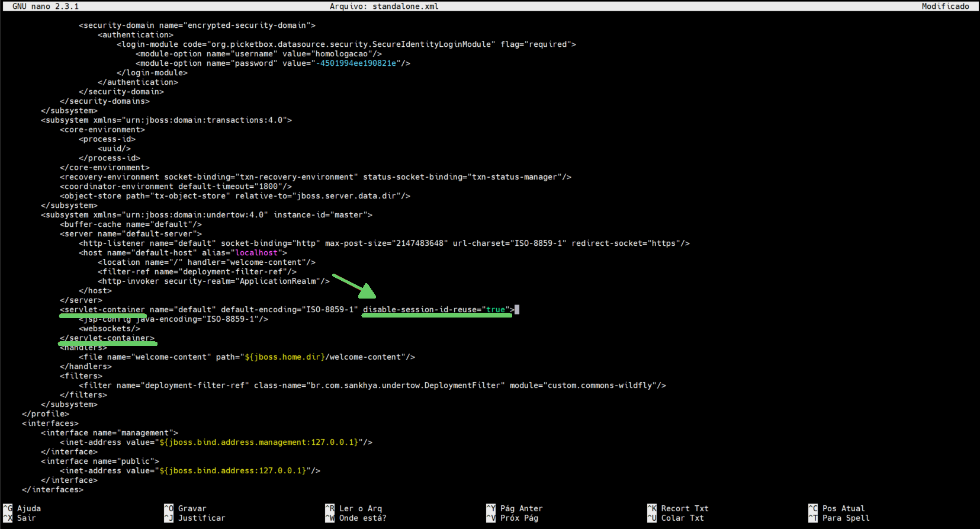Click the handler="welcome-content" location line

coord(207,262)
